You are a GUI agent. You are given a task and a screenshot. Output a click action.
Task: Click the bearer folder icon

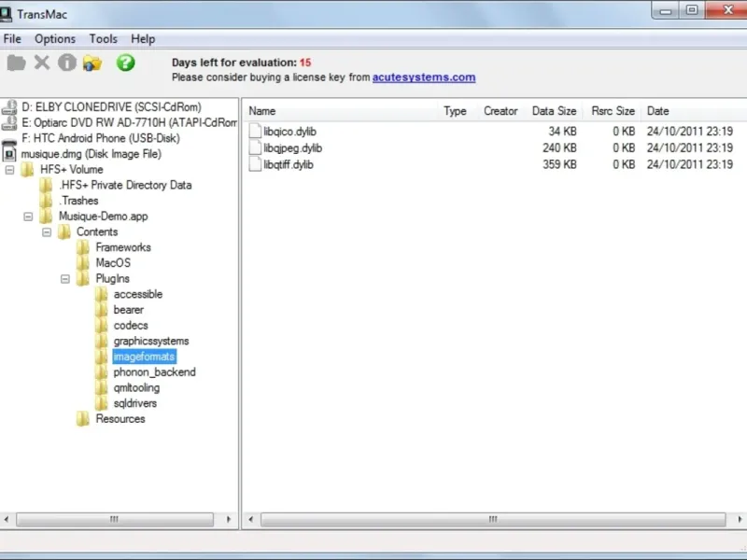(x=101, y=310)
